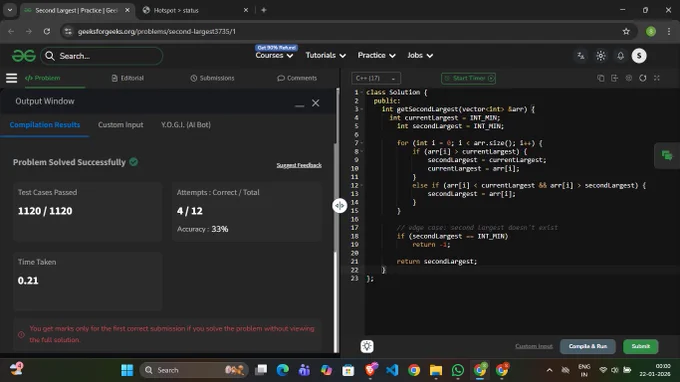Expand editor to fullscreen
The width and height of the screenshot is (680, 382).
click(657, 78)
